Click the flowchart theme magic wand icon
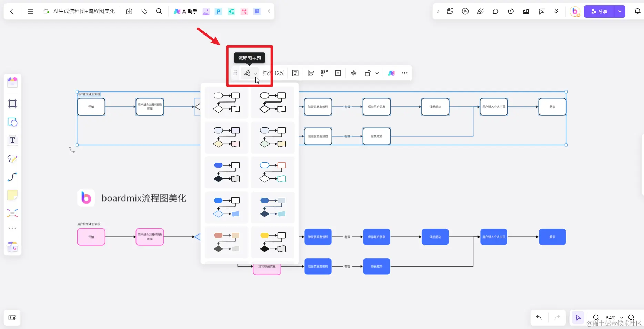This screenshot has height=329, width=644. point(247,73)
